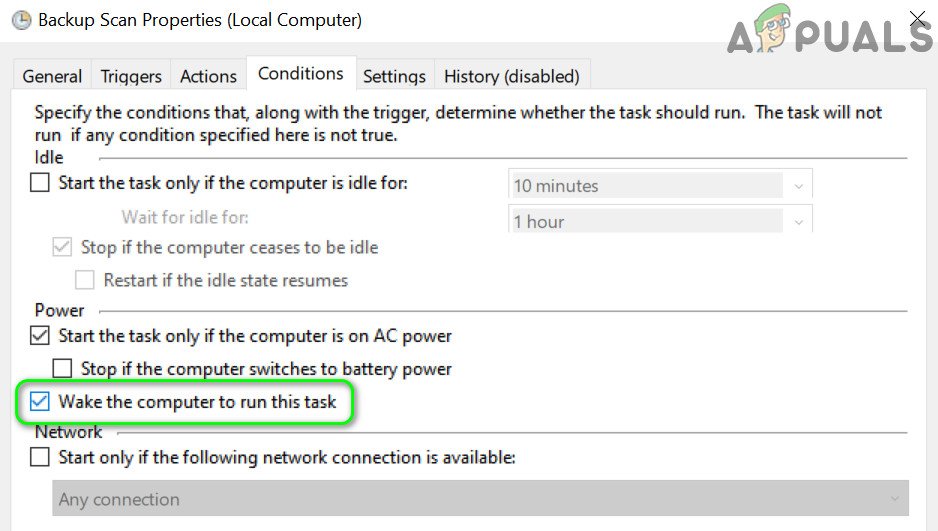Open the Settings tab
The height and width of the screenshot is (531, 938).
(394, 76)
